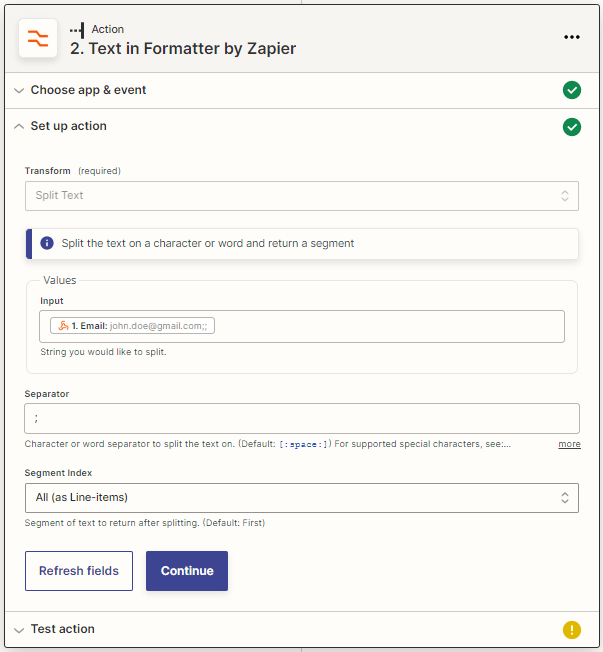Click the green check next to Choose app & event

click(572, 90)
